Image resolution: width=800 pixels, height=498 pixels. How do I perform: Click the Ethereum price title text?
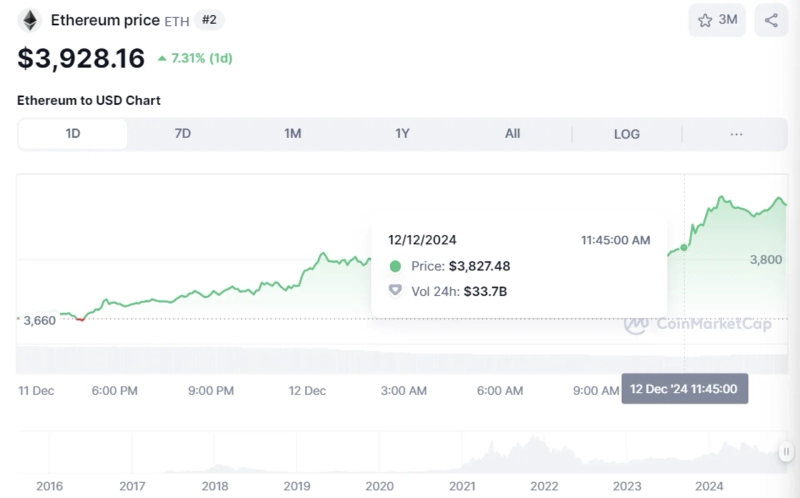pyautogui.click(x=105, y=20)
